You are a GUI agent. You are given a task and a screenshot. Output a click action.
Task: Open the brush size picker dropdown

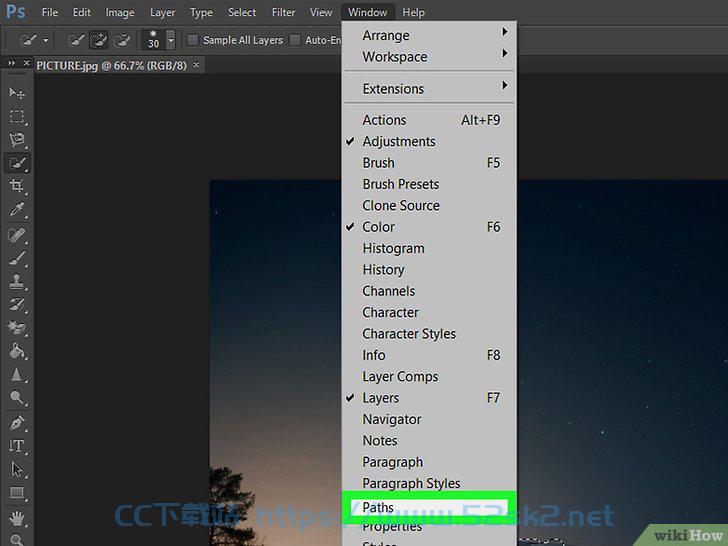(171, 40)
